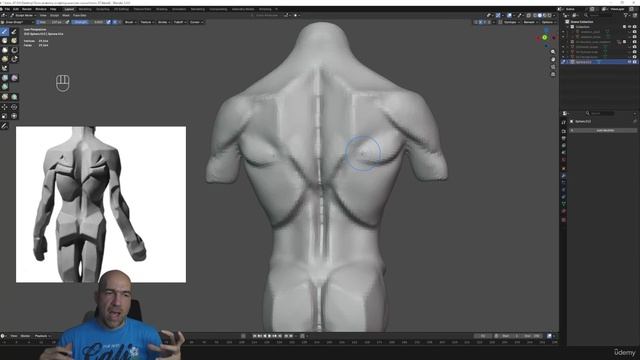Adjust the brush Radius slider
The width and height of the screenshot is (640, 360).
click(50, 22)
